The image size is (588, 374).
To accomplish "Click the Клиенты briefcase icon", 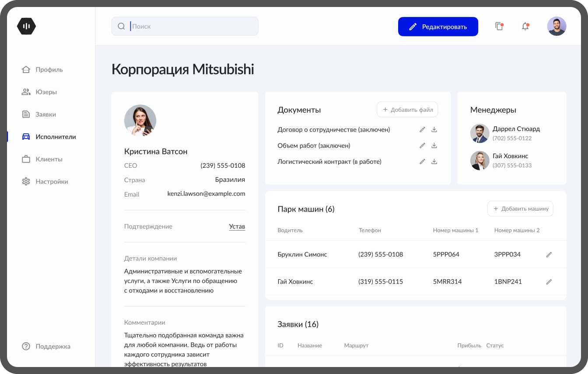I will (26, 159).
